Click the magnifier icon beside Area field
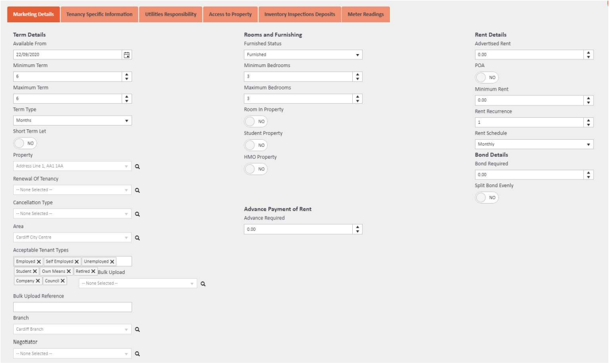 coord(138,238)
